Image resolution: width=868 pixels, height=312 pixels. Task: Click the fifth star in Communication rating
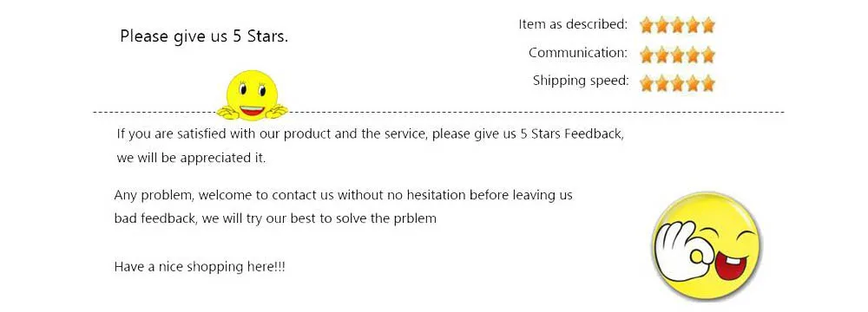coord(708,55)
